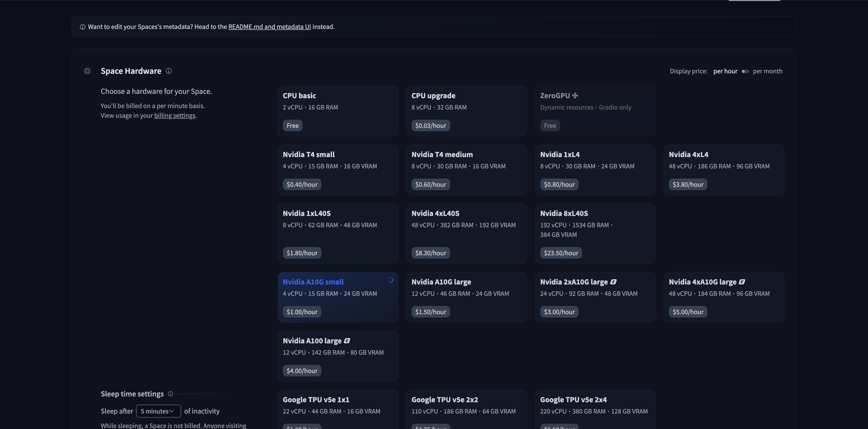
Task: Open the README.md and metadata UI link
Action: (x=270, y=27)
